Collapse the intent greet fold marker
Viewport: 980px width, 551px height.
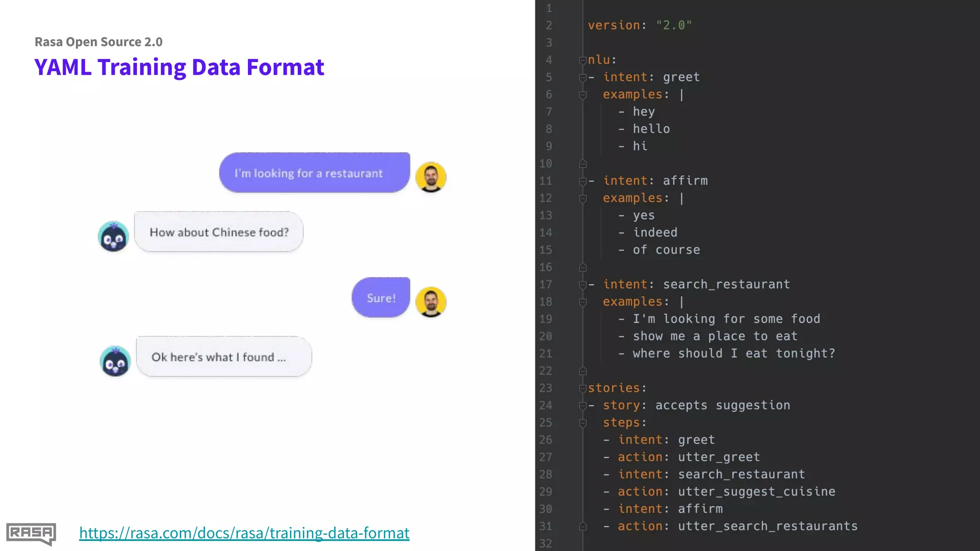click(582, 77)
